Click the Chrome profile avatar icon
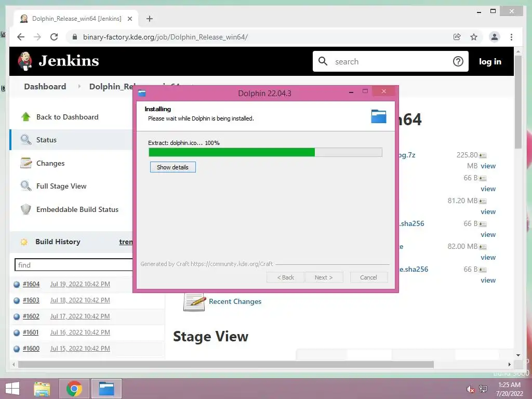The image size is (532, 399). point(495,37)
